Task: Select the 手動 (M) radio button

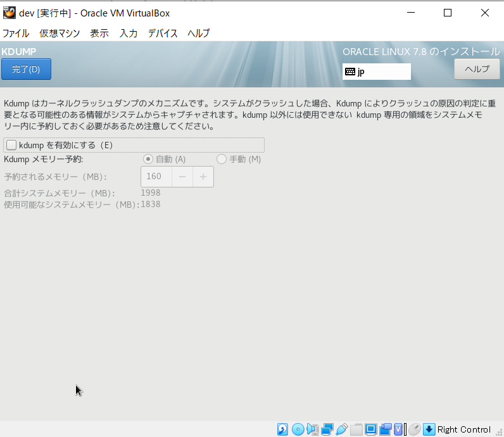Action: pos(222,159)
